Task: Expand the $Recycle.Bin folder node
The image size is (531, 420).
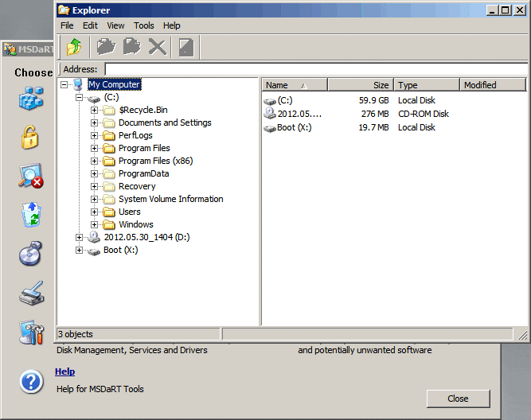Action: (94, 111)
